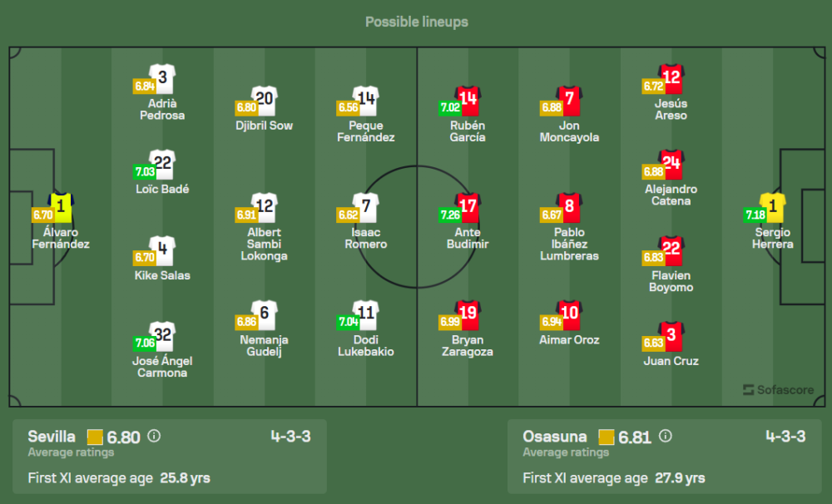Click the Osasuna team name
832x504 pixels.
(555, 437)
